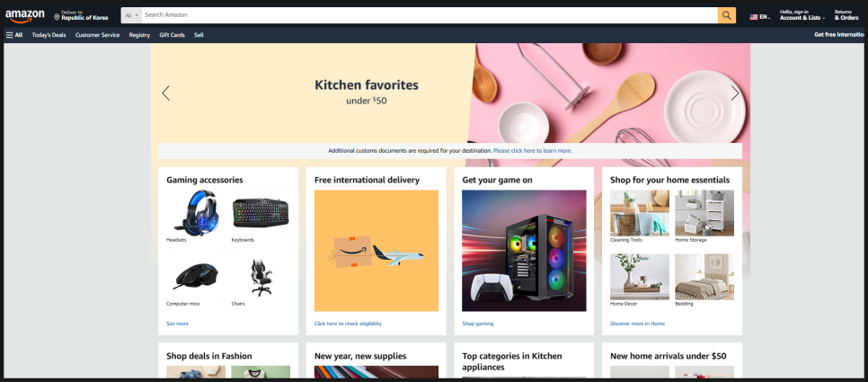Go to previous carousel slide arrow

[165, 93]
